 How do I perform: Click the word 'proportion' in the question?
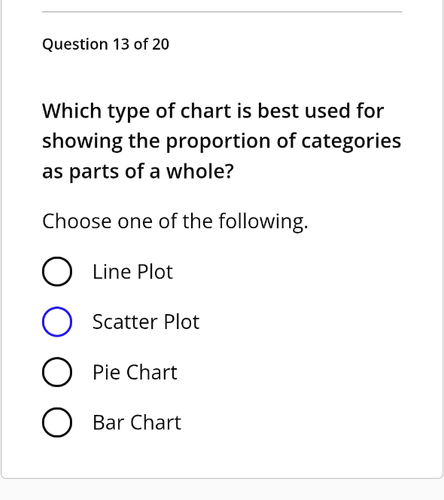(x=218, y=141)
